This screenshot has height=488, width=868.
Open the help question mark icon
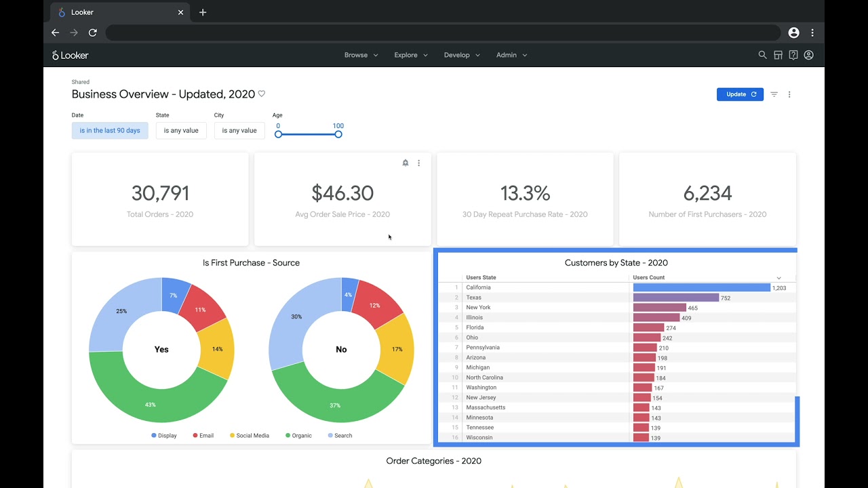pos(793,55)
